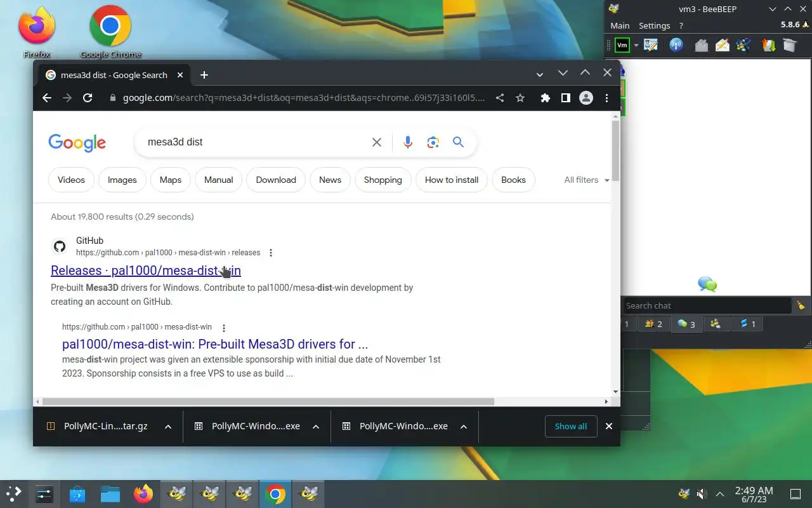Screen dimensions: 812x508
Task: Open the gray house icon in BeeBEEP
Action: tap(701, 45)
